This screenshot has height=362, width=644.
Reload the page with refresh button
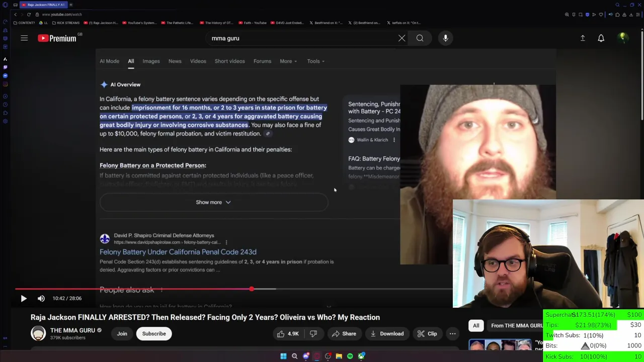tap(29, 15)
